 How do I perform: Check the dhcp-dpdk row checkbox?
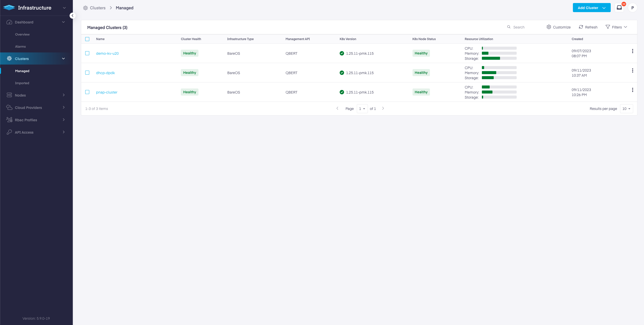click(x=87, y=73)
